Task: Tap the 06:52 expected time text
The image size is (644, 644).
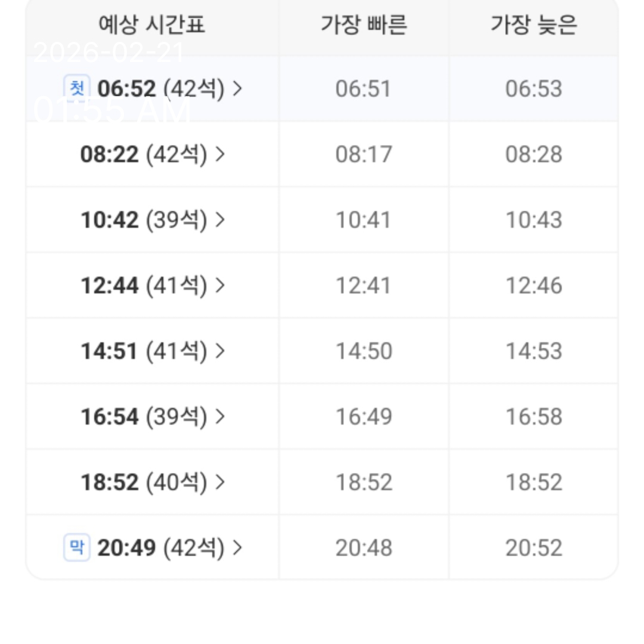Action: (126, 88)
